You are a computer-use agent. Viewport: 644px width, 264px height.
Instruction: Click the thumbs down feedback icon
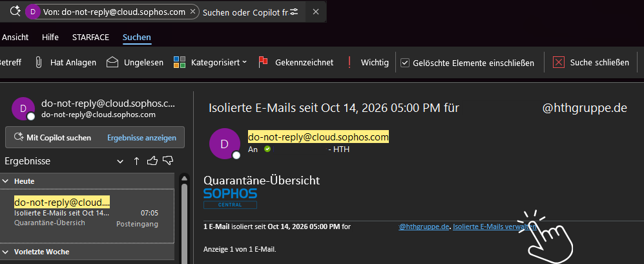point(167,160)
